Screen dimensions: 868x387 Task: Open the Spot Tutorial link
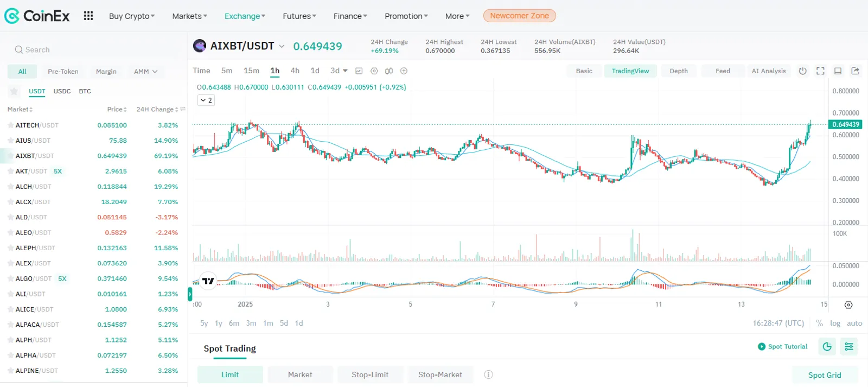782,346
